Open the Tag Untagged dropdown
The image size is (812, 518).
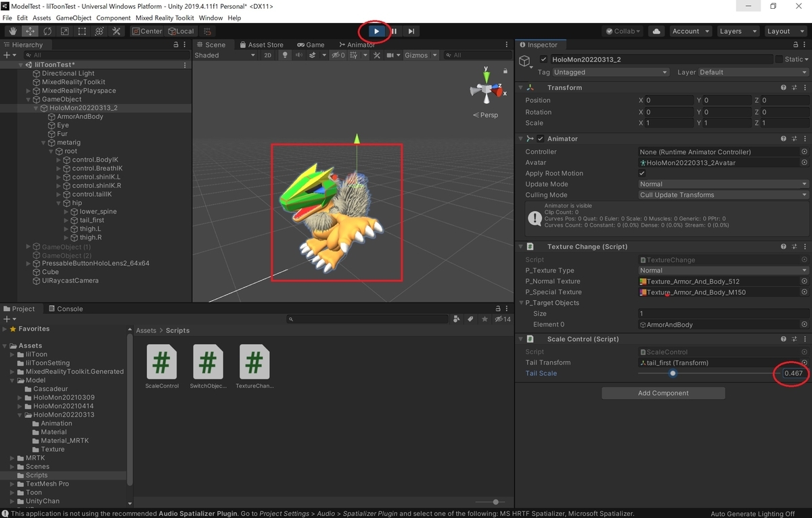(610, 72)
